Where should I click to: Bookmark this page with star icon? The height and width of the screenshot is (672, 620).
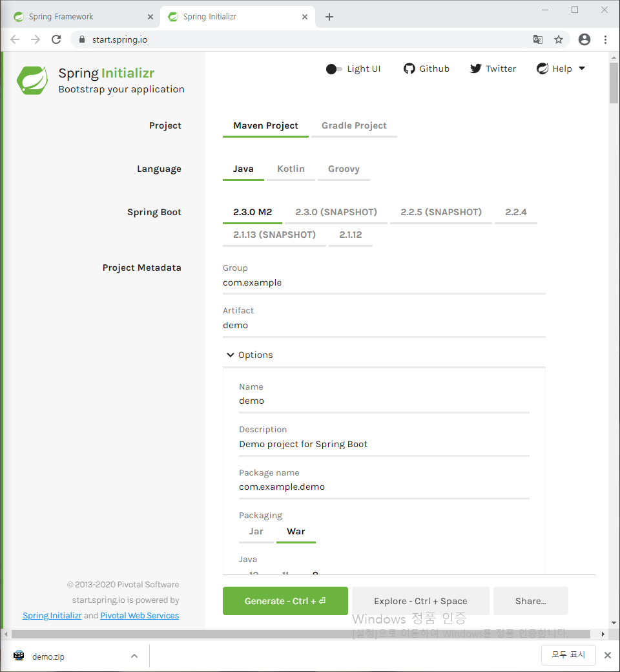click(558, 39)
